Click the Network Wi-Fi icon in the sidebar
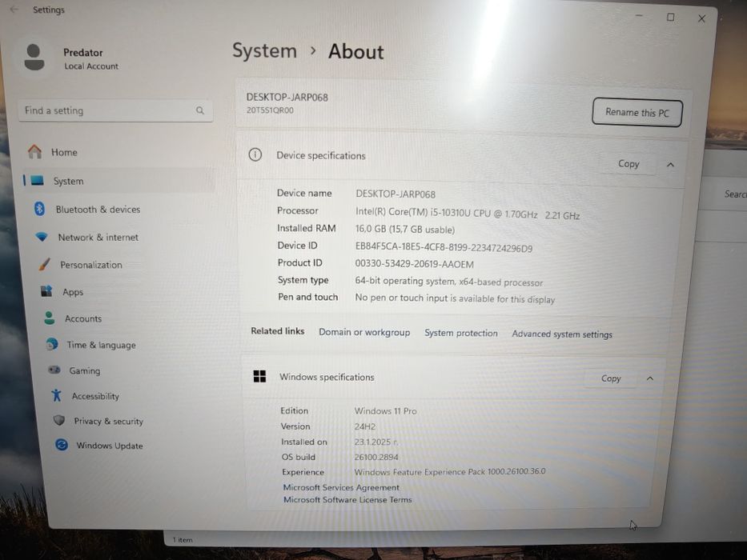747x560 pixels. pos(42,236)
